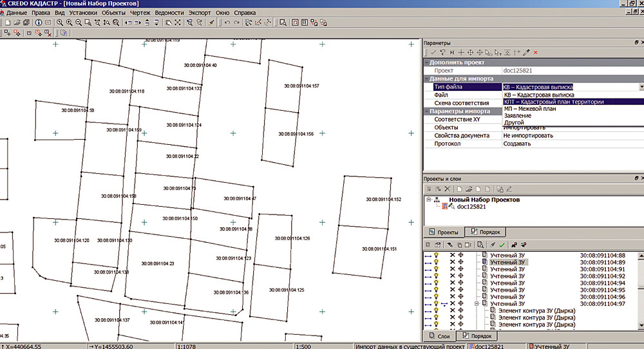
Task: Click the plus cross icon in Параметры toolbar
Action: 461,53
